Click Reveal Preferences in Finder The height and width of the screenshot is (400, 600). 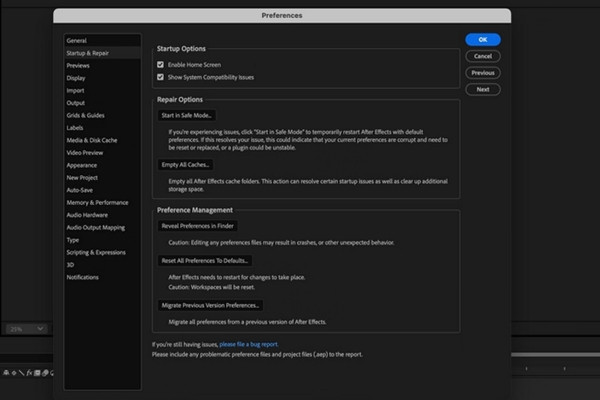pos(197,226)
